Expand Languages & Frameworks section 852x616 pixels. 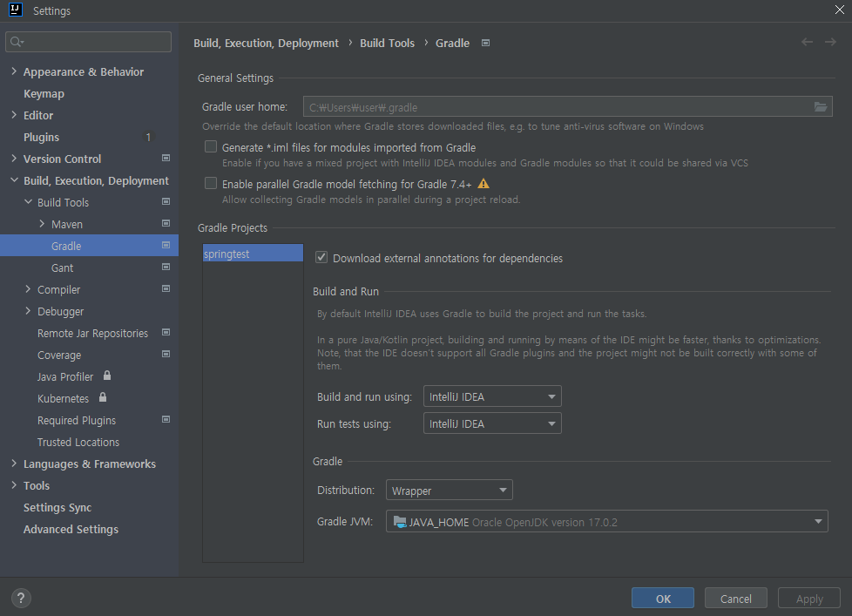[14, 463]
